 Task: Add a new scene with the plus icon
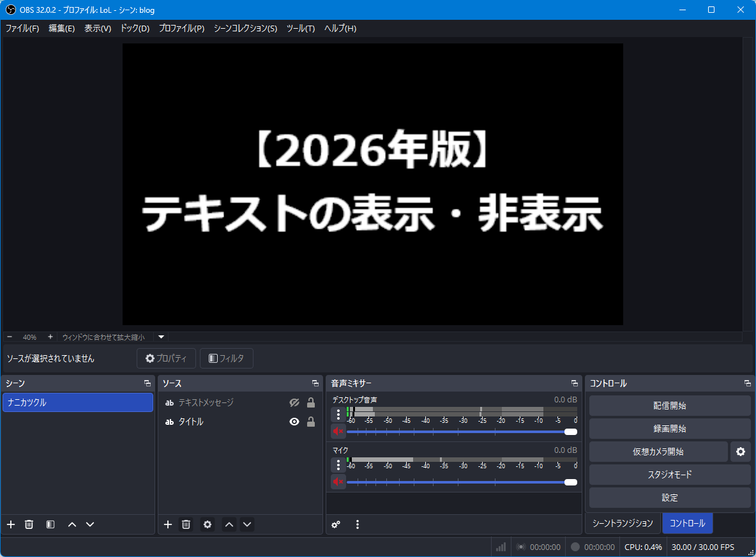[11, 524]
